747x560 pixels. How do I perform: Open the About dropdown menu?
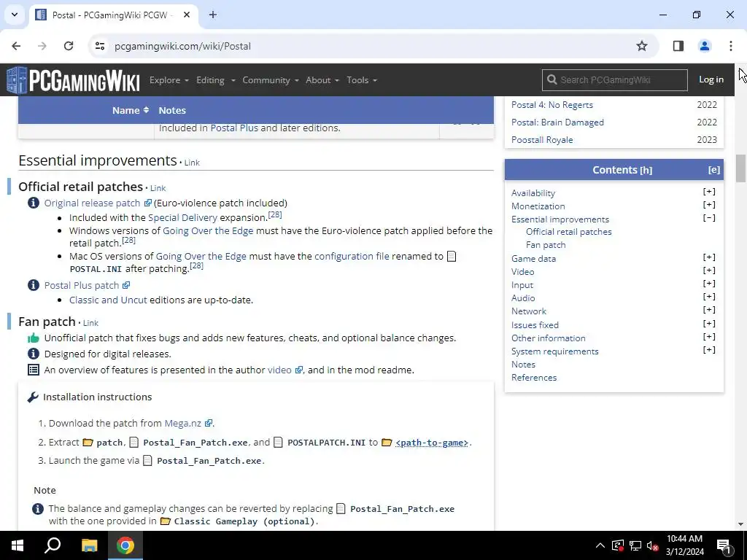point(322,80)
